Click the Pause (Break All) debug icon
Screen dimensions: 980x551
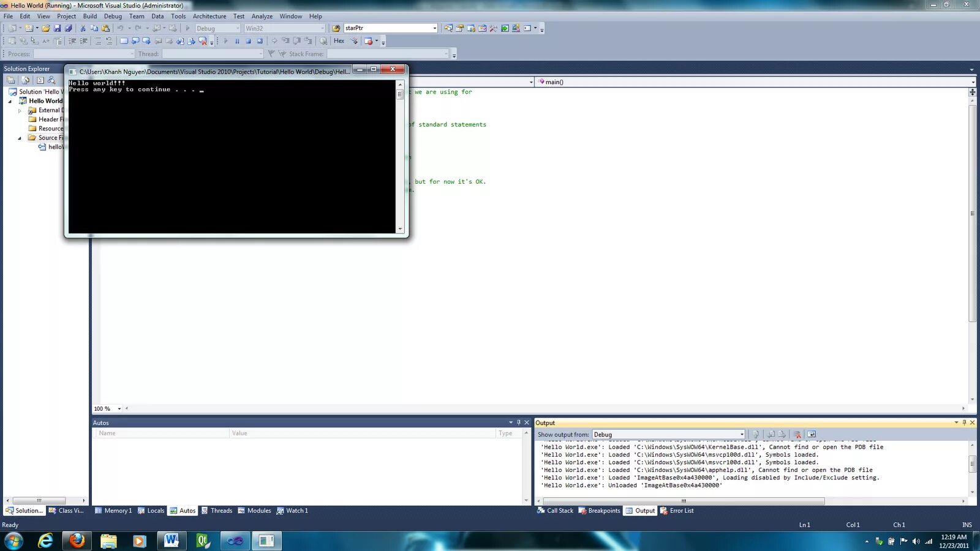[x=237, y=41]
